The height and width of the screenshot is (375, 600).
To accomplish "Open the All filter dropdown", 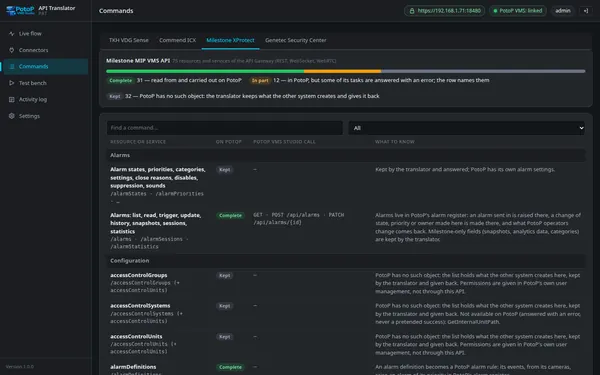I will pos(466,128).
